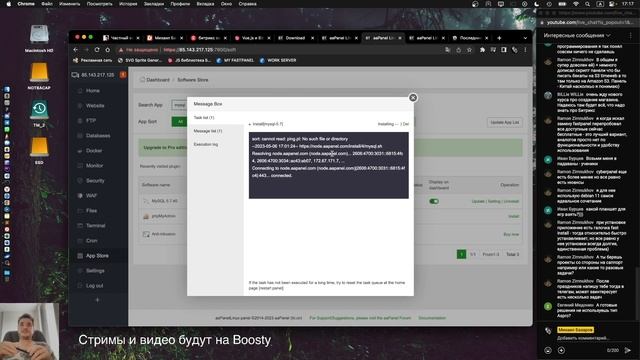Collapse the Install mysql task arrow
This screenshot has width=640, height=360.
(250, 124)
